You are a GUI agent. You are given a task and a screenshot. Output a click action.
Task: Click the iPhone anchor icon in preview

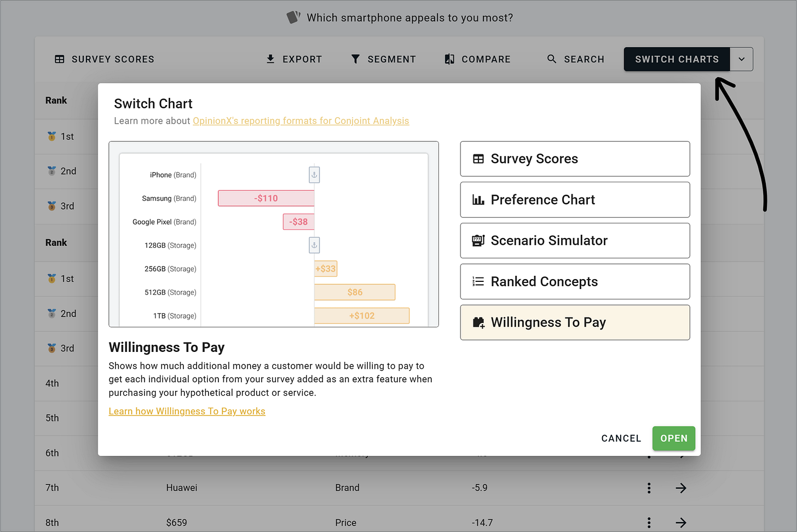coord(314,175)
